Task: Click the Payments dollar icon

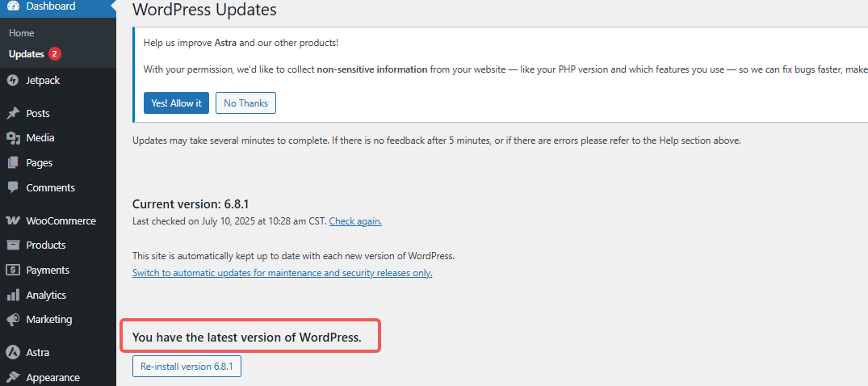Action: (13, 270)
